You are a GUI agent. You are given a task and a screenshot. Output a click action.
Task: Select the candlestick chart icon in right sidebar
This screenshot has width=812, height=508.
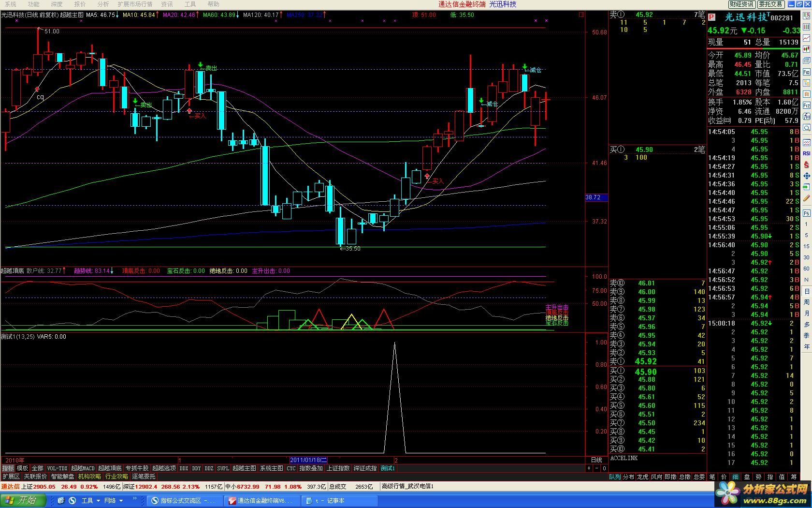pos(807,49)
